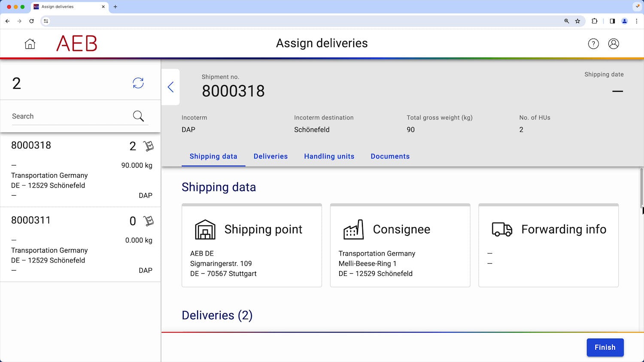The image size is (644, 362).
Task: Click the hand-truck icon on shipment 8000311
Action: 148,221
